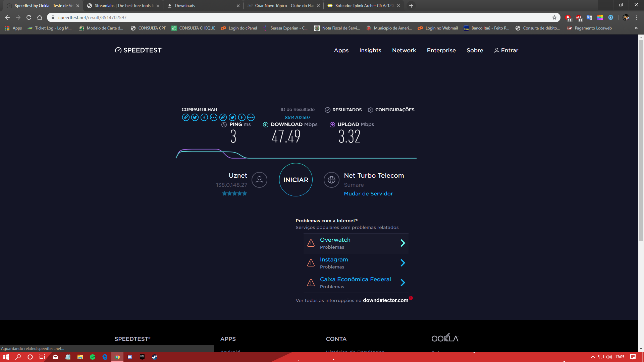Screen dimensions: 644x362
Task: Open the Chrome three-dot menu
Action: pos(637,17)
